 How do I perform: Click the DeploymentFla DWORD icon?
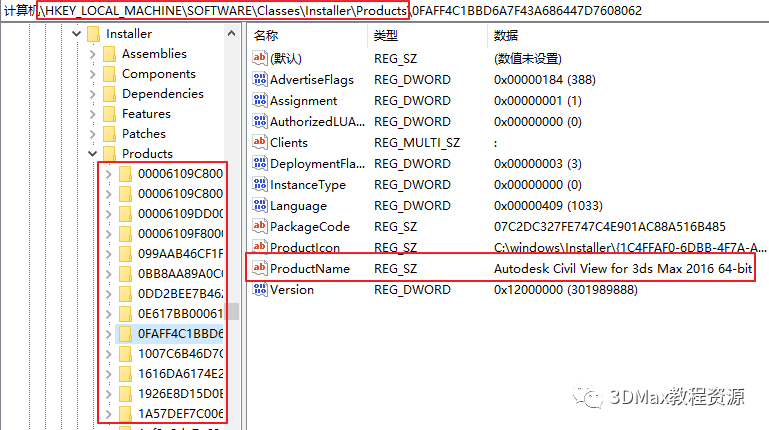coord(260,164)
